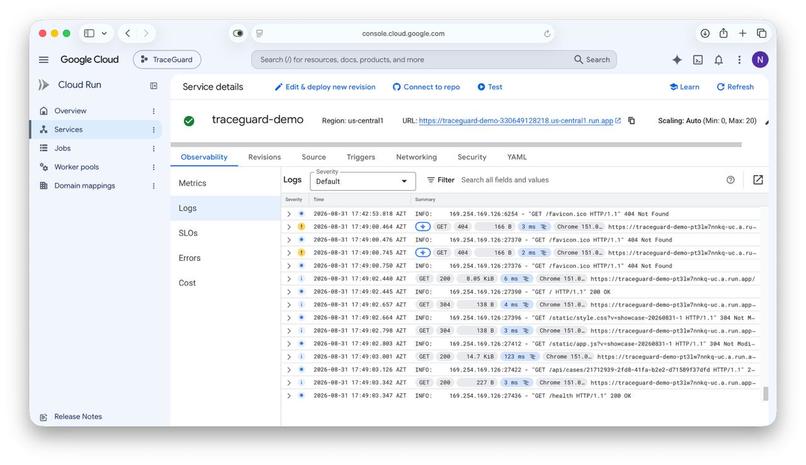Switch to the YAML tab

[517, 157]
